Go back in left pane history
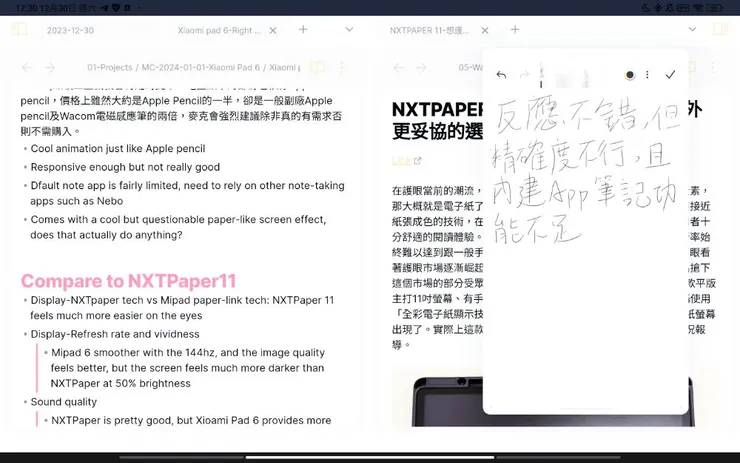The height and width of the screenshot is (463, 740). click(x=27, y=67)
